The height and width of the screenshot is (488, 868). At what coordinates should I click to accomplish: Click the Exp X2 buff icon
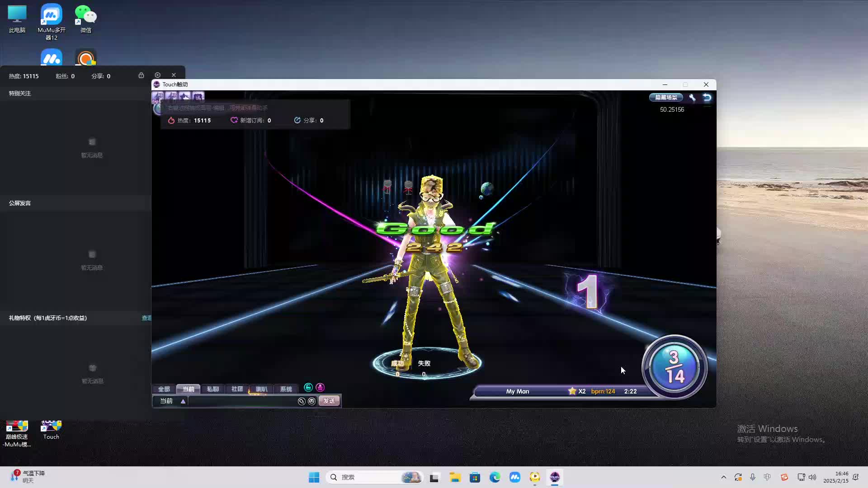click(x=158, y=97)
